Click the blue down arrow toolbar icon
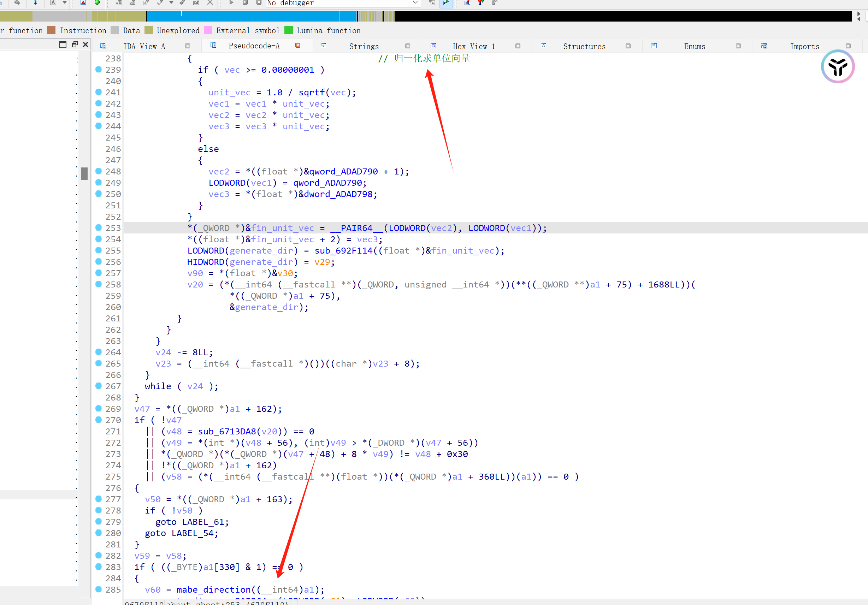868x605 pixels. [x=35, y=2]
